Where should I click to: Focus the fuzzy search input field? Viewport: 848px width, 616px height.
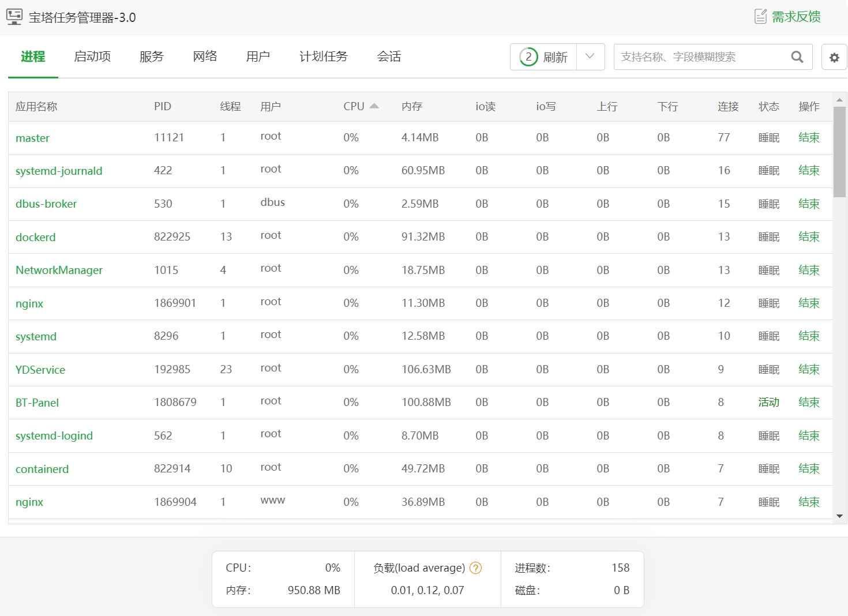[x=701, y=57]
